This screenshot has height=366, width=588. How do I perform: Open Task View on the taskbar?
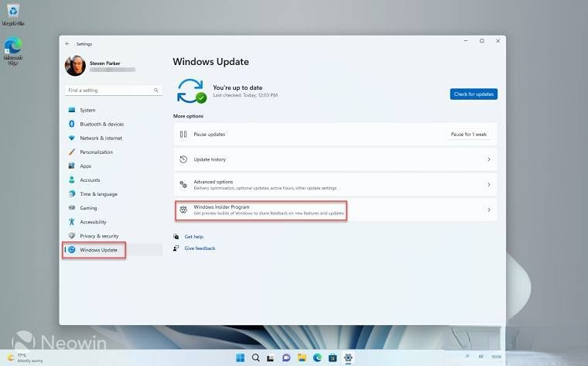tap(270, 358)
